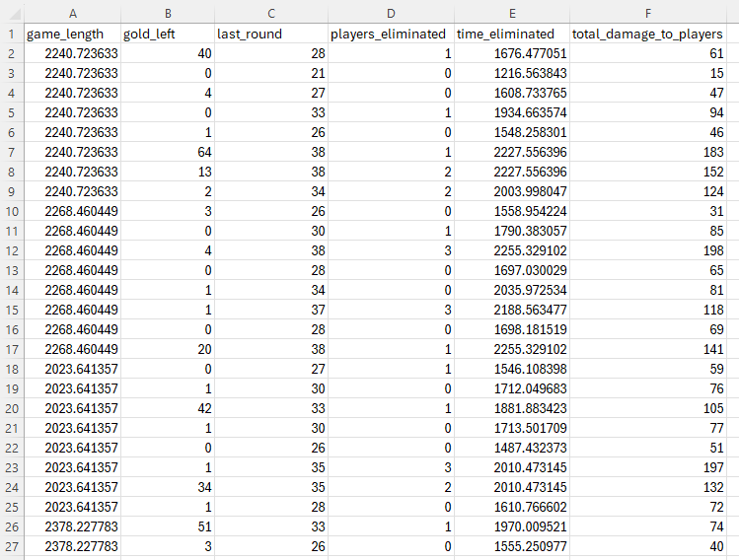
Task: Select row 12 header
Action: click(12, 250)
